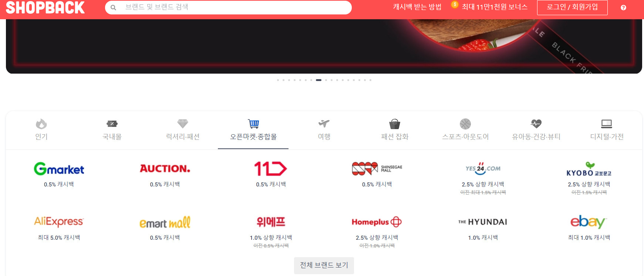Click Kyobo's 이전 1.5% 캐시백 text

point(589,192)
